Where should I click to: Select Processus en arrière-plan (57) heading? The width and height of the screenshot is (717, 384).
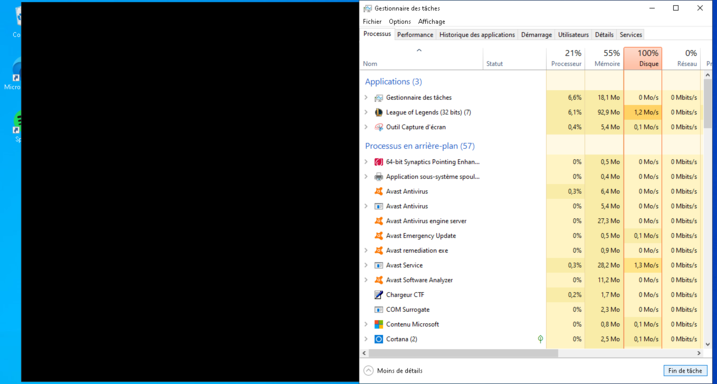tap(420, 146)
